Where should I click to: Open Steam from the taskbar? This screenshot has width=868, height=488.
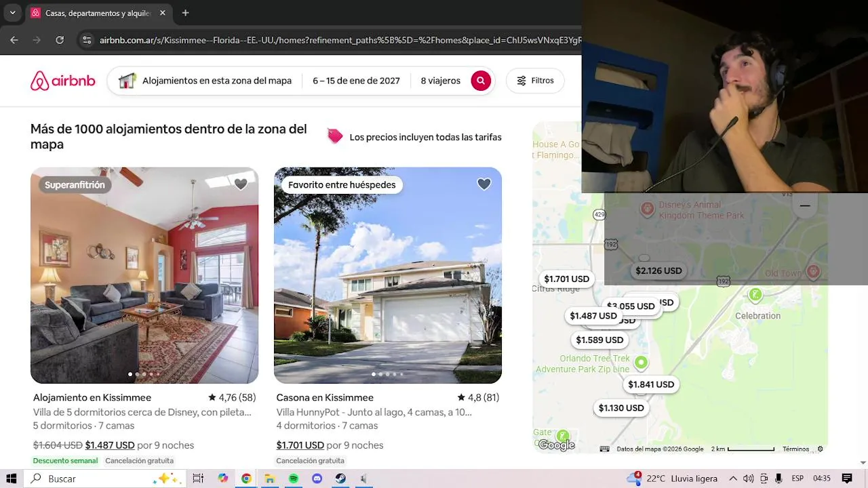click(340, 479)
